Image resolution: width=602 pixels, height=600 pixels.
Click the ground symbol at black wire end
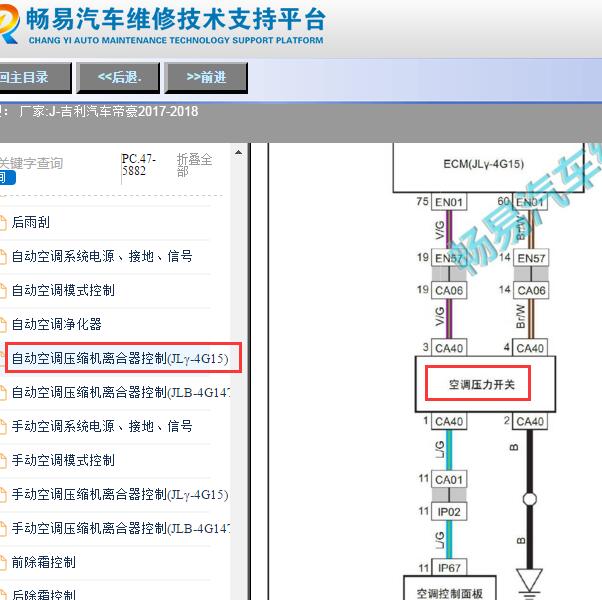[x=529, y=583]
